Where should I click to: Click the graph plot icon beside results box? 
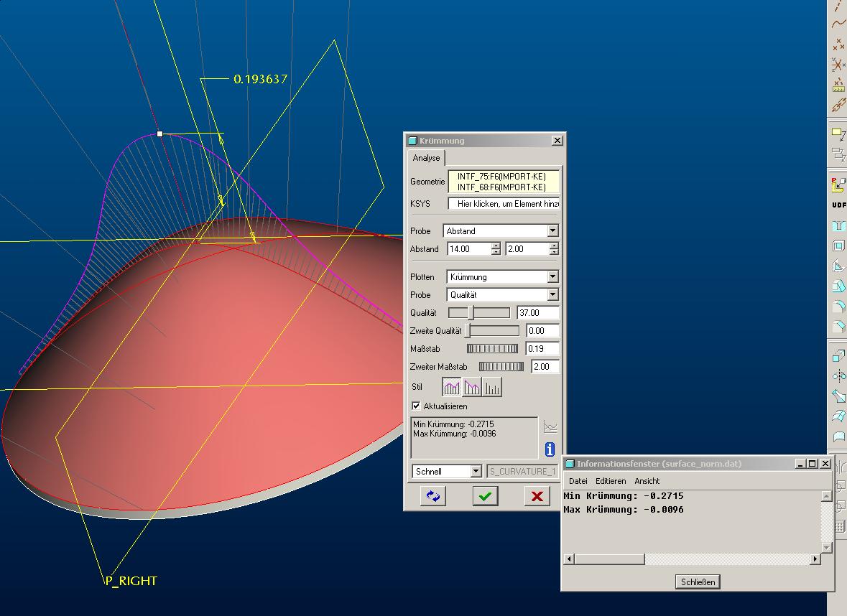point(550,426)
